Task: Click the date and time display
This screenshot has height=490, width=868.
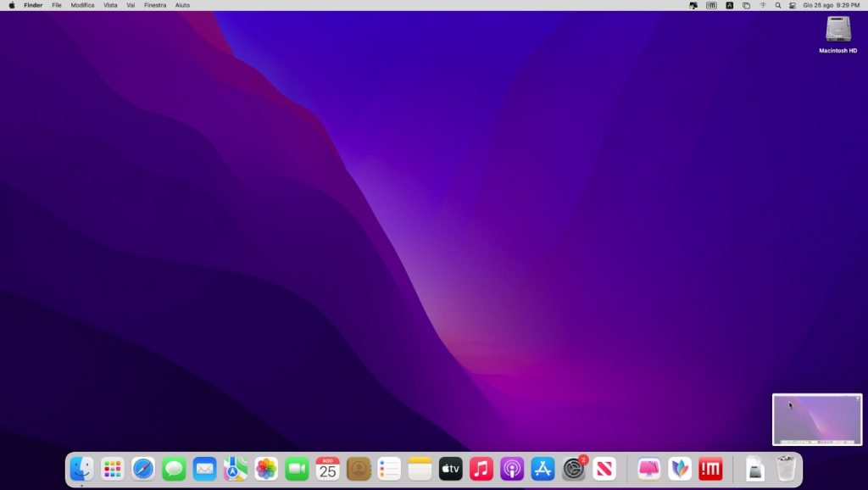Action: coord(831,5)
